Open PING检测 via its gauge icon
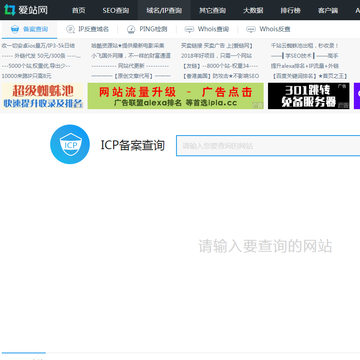Screen dimensions: 360x360 tap(131, 29)
